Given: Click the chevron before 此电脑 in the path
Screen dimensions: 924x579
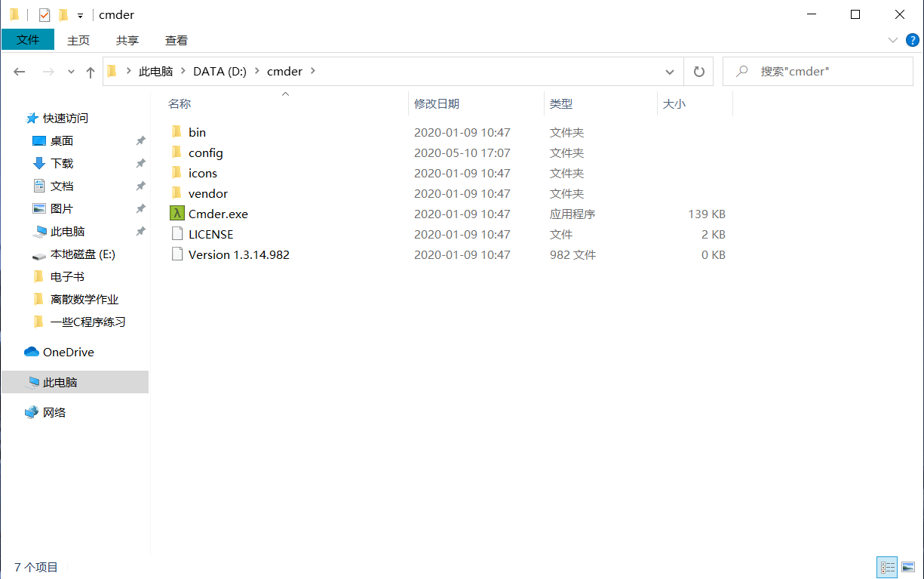Looking at the screenshot, I should (128, 72).
